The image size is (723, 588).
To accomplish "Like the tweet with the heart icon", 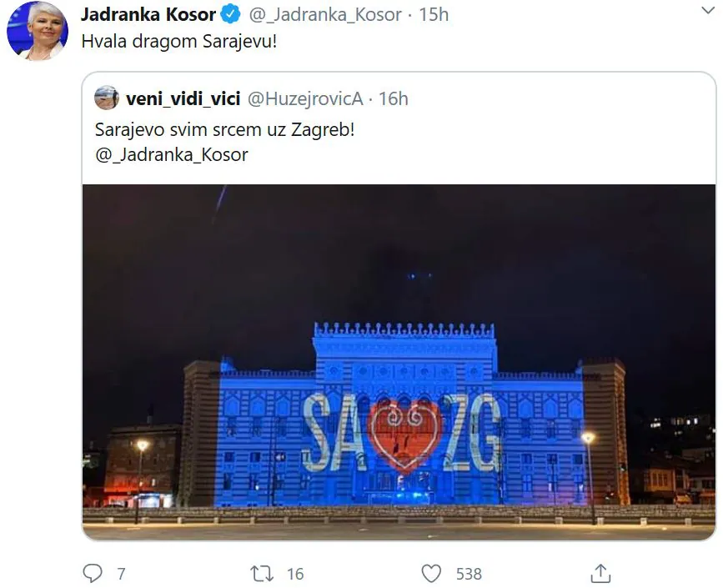I will pos(432,574).
